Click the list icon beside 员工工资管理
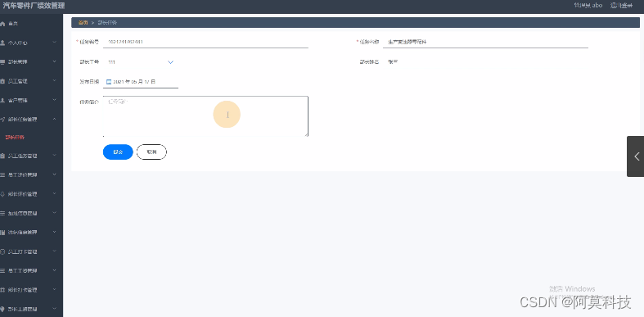Image resolution: width=644 pixels, height=317 pixels. [x=2, y=270]
